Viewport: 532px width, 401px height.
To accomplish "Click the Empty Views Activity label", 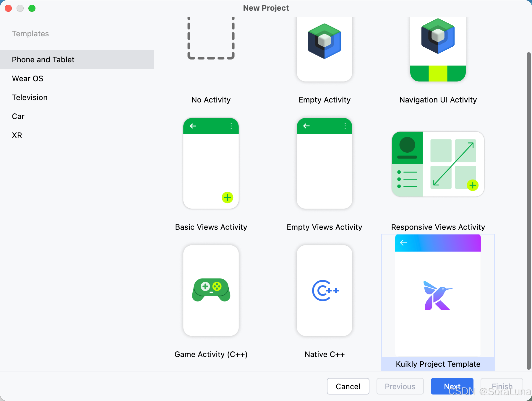I will coord(325,227).
